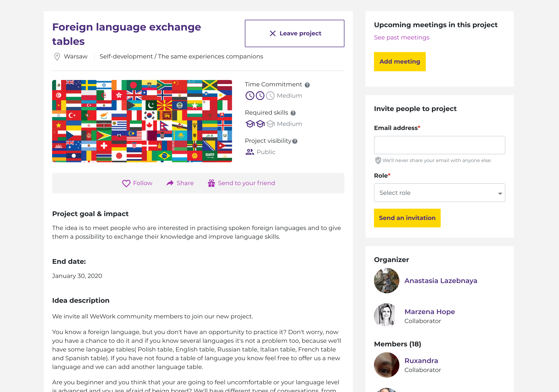Click the Project goal & impact heading
Screen dimensions: 559x392
[90, 214]
